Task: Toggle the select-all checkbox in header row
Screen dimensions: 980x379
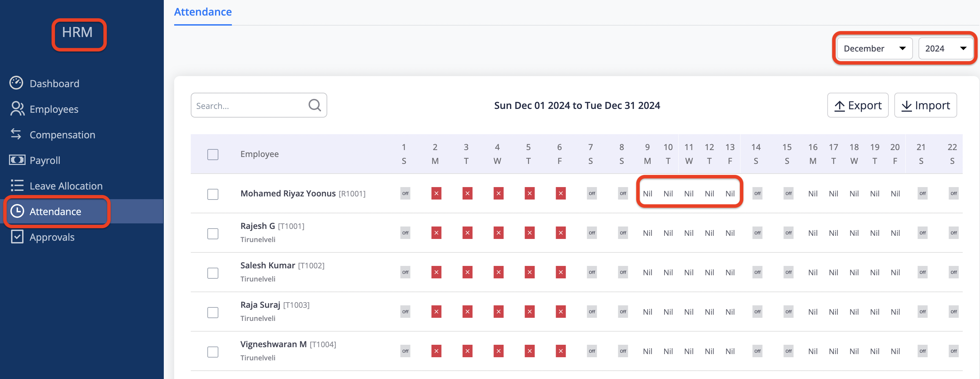Action: [x=213, y=154]
